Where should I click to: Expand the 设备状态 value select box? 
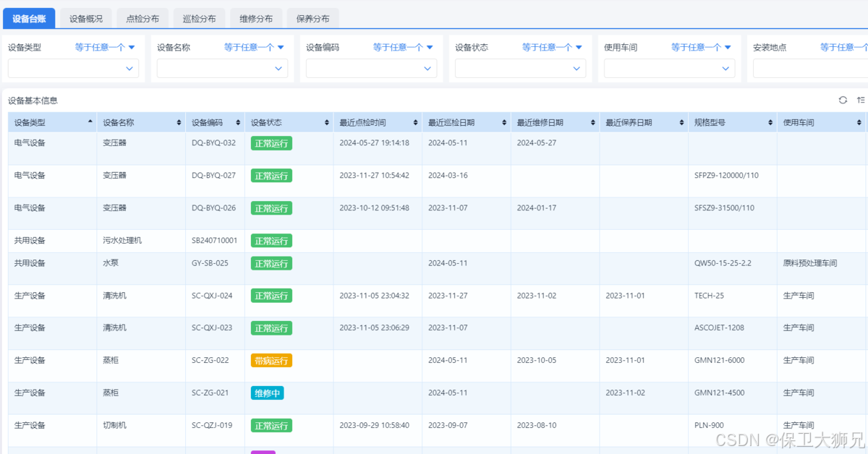(x=520, y=69)
